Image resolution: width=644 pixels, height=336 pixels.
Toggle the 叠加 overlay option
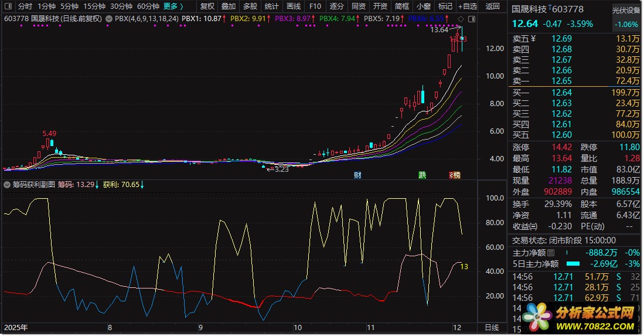(x=229, y=6)
